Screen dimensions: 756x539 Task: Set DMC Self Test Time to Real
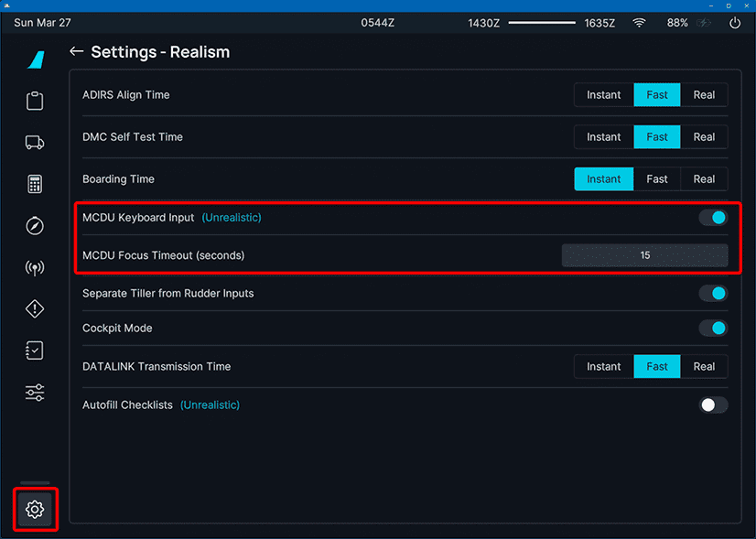704,137
